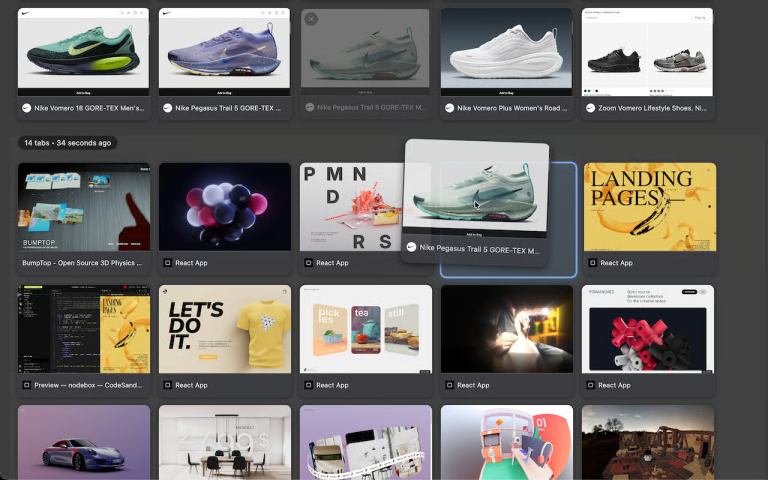Open purple Nike Pegasus Trail 5 thumbnail
Viewport: 768px width, 480px height.
tap(224, 52)
